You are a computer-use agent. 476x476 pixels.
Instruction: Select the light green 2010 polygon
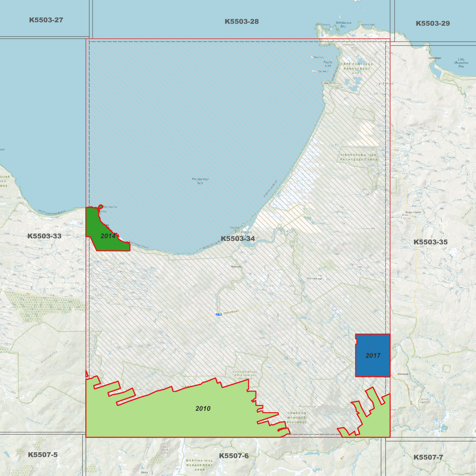(x=203, y=408)
